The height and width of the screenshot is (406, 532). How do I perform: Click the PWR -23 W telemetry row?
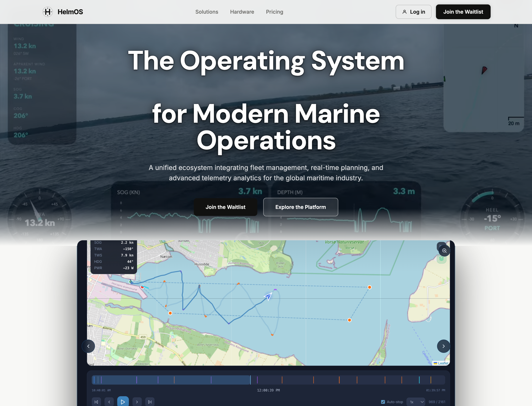pos(114,268)
